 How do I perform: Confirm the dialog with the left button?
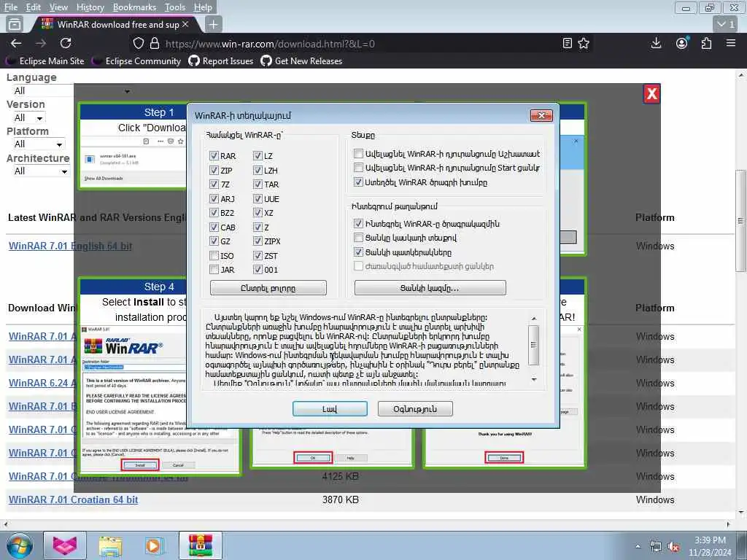click(x=330, y=408)
